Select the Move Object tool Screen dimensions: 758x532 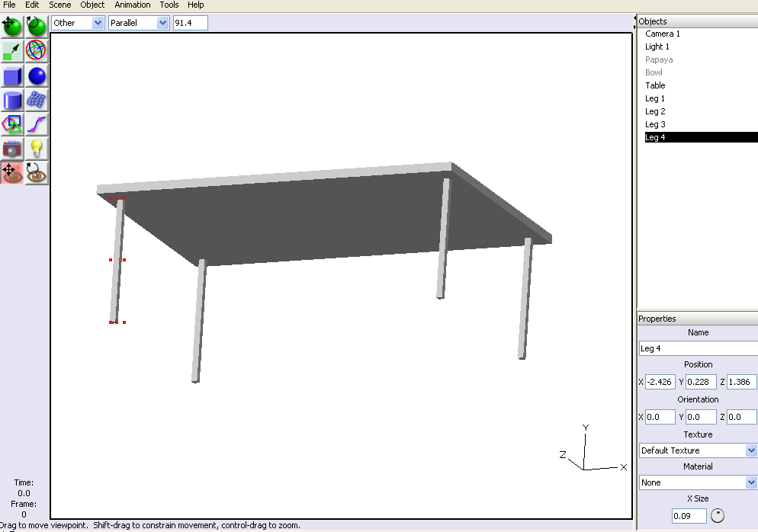click(12, 26)
